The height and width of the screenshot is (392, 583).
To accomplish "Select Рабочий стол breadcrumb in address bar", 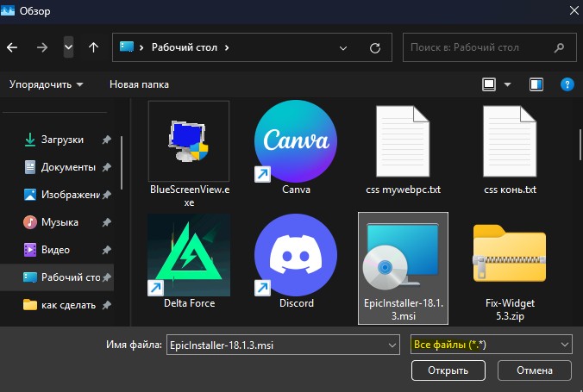I will click(184, 47).
